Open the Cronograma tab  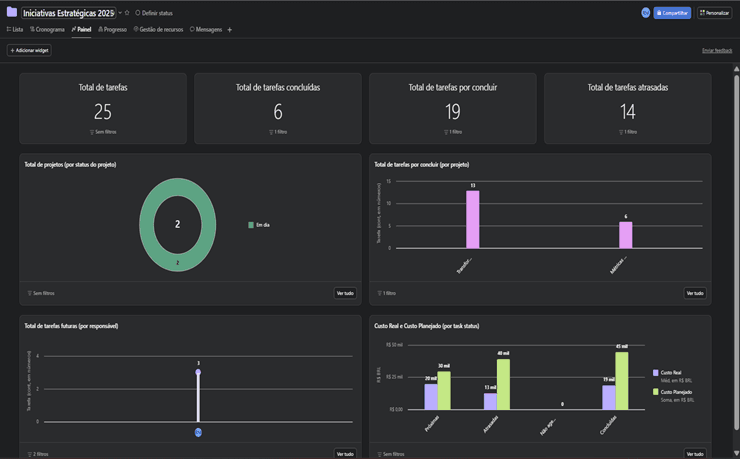[x=47, y=30]
